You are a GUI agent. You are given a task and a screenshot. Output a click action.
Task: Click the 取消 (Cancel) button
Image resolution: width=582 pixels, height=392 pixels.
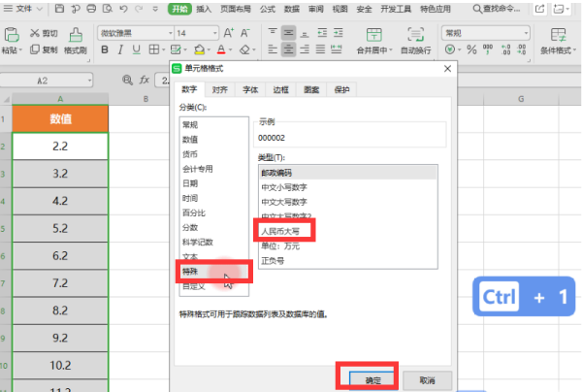[427, 380]
